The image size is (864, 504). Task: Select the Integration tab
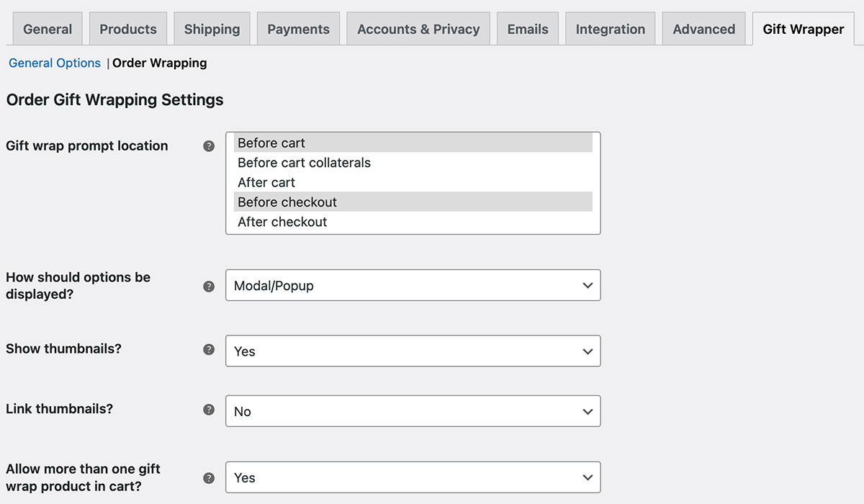(611, 30)
